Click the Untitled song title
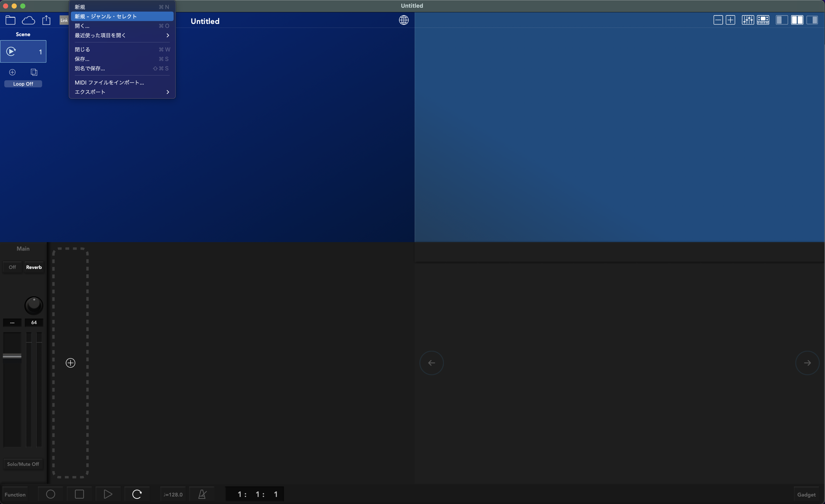The width and height of the screenshot is (825, 504). [x=205, y=21]
